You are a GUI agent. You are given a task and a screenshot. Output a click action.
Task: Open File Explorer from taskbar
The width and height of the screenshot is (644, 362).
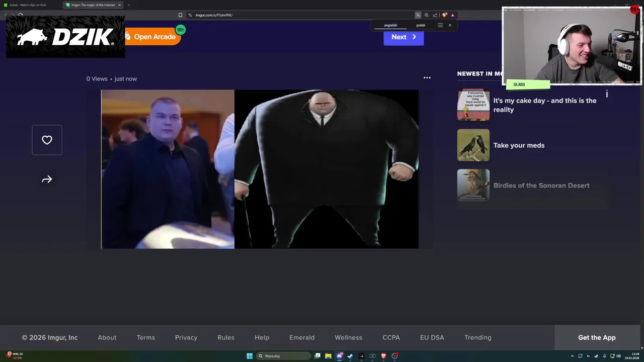tap(328, 356)
